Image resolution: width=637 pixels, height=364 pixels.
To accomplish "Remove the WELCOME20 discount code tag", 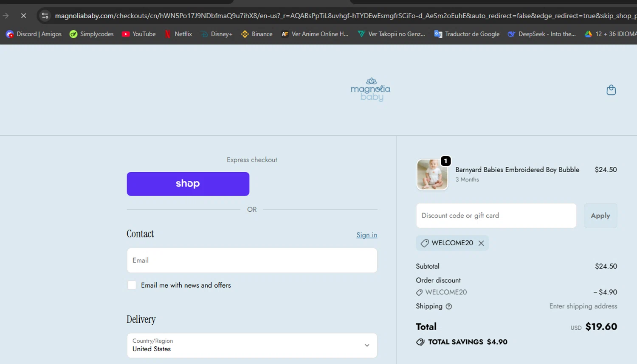I will pos(481,243).
